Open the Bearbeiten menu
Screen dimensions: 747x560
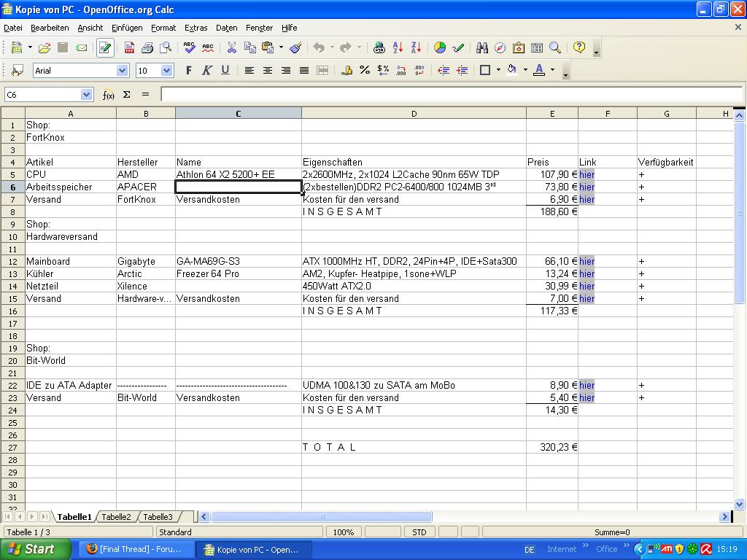50,28
